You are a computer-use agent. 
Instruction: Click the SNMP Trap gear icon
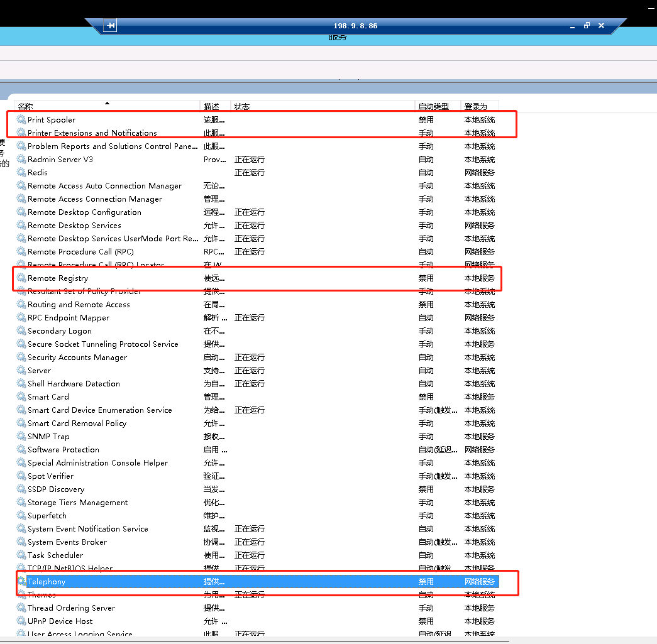[21, 437]
